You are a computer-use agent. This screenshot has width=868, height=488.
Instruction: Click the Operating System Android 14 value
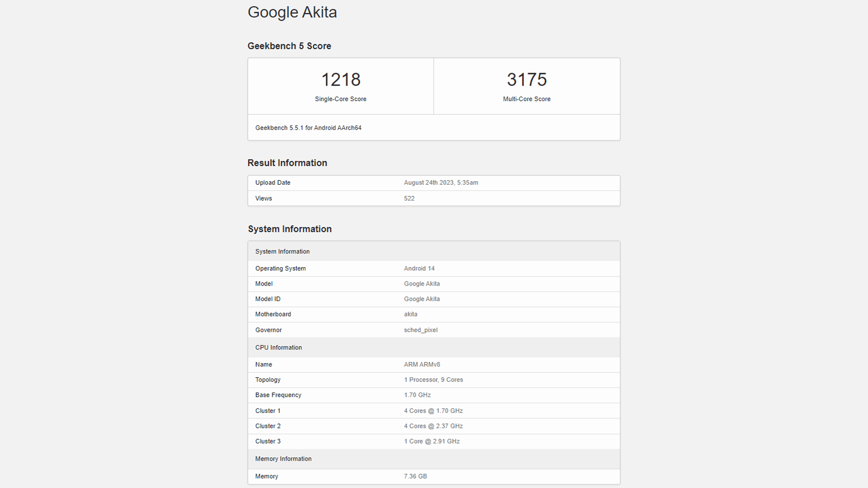pos(419,268)
